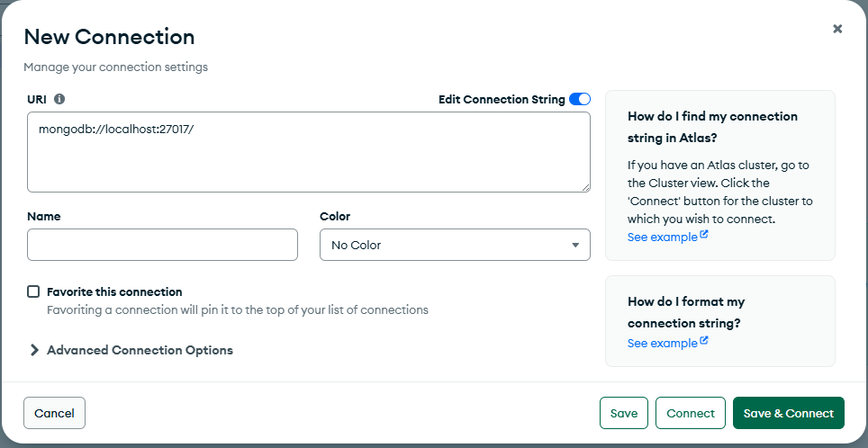Click the Color dropdown caret arrow
Image resolution: width=868 pixels, height=448 pixels.
[x=575, y=245]
